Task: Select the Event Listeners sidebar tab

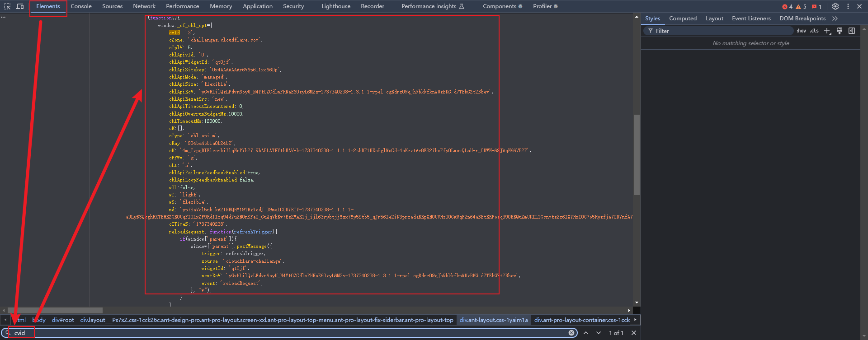Action: (751, 19)
